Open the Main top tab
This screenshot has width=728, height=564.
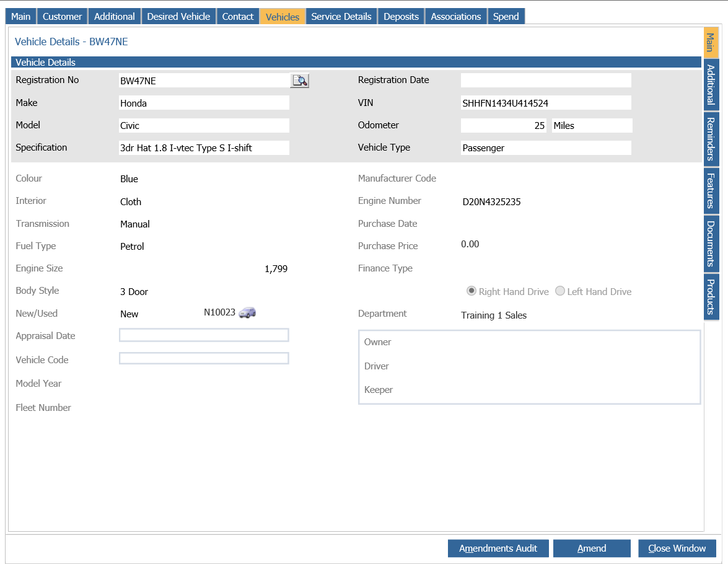21,16
